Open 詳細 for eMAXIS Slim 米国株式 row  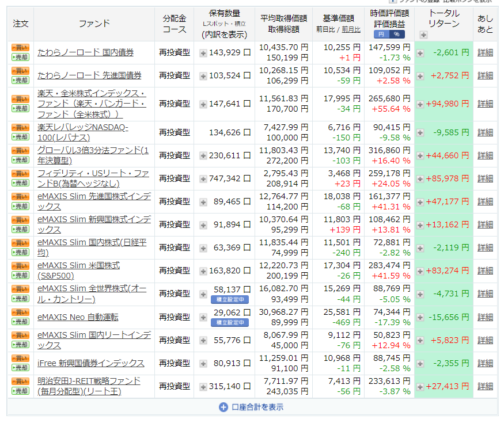click(x=485, y=270)
